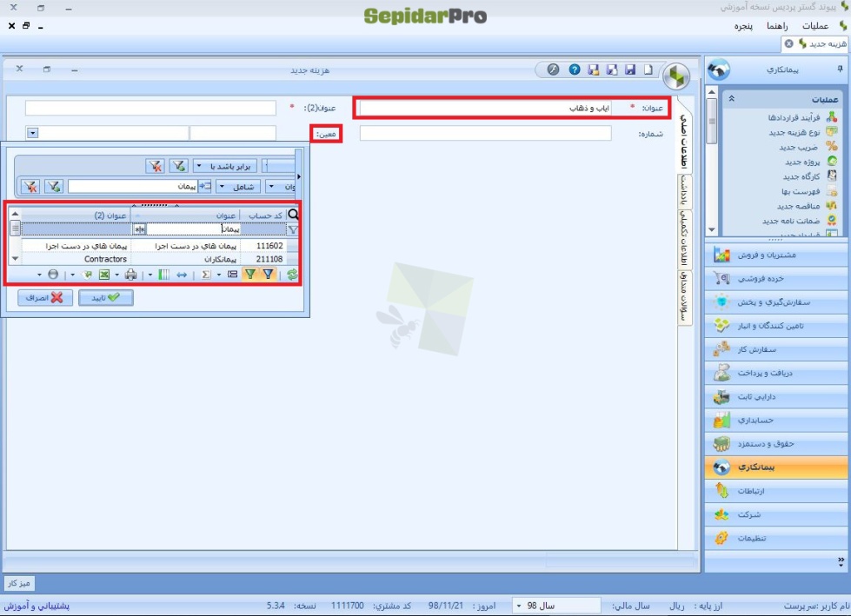Viewport: 851px width, 616px height.
Task: Click the Save icon with yellow overlay
Action: coord(593,70)
